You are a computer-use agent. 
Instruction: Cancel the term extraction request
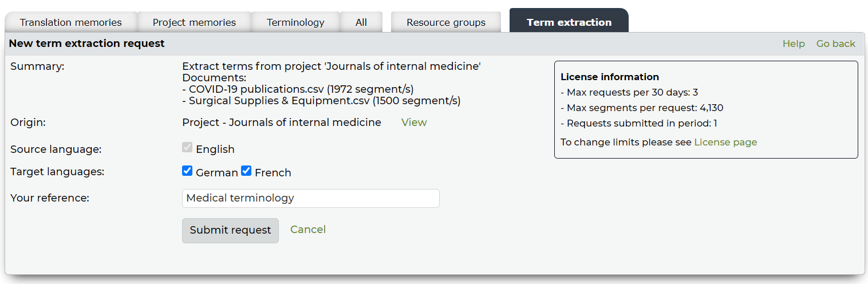pyautogui.click(x=307, y=230)
